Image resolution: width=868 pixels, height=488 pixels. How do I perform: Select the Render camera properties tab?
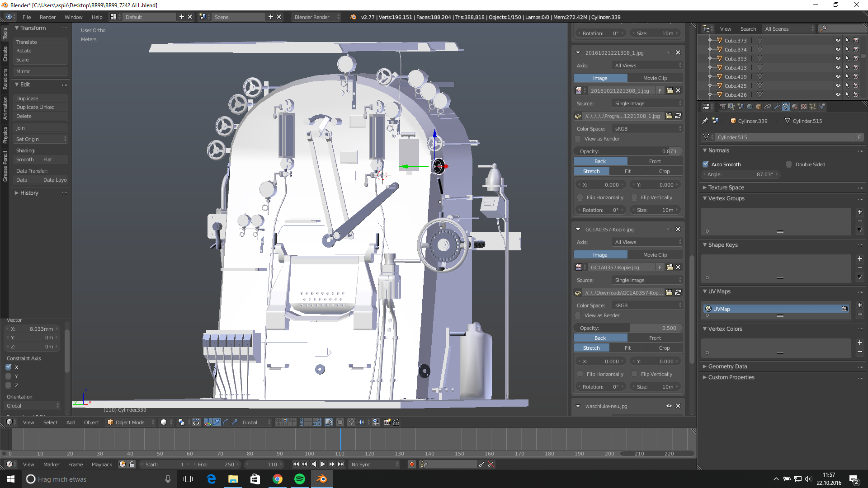[x=722, y=107]
